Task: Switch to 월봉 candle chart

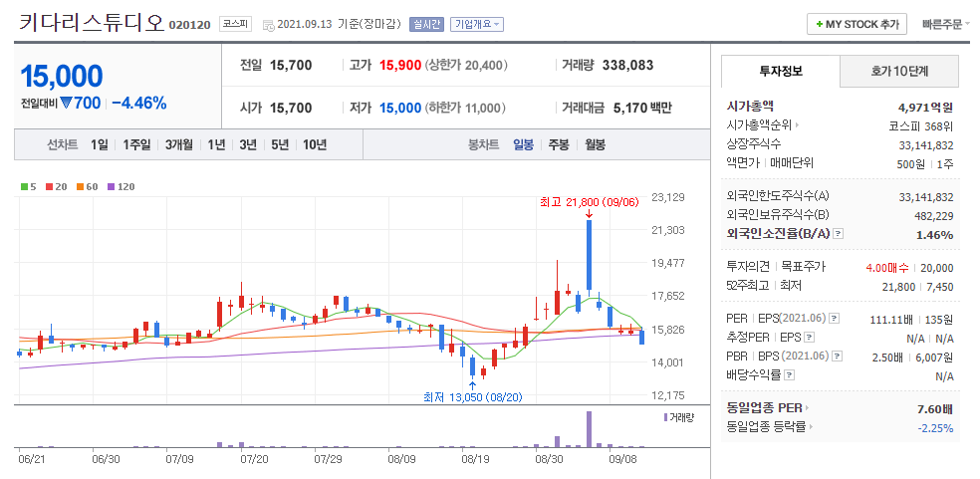Action: (595, 145)
